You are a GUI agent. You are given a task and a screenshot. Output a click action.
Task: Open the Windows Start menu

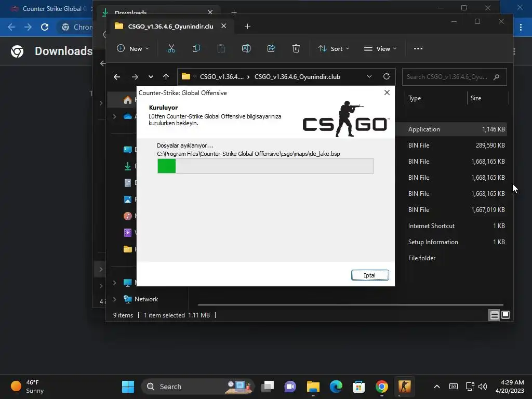coord(128,387)
